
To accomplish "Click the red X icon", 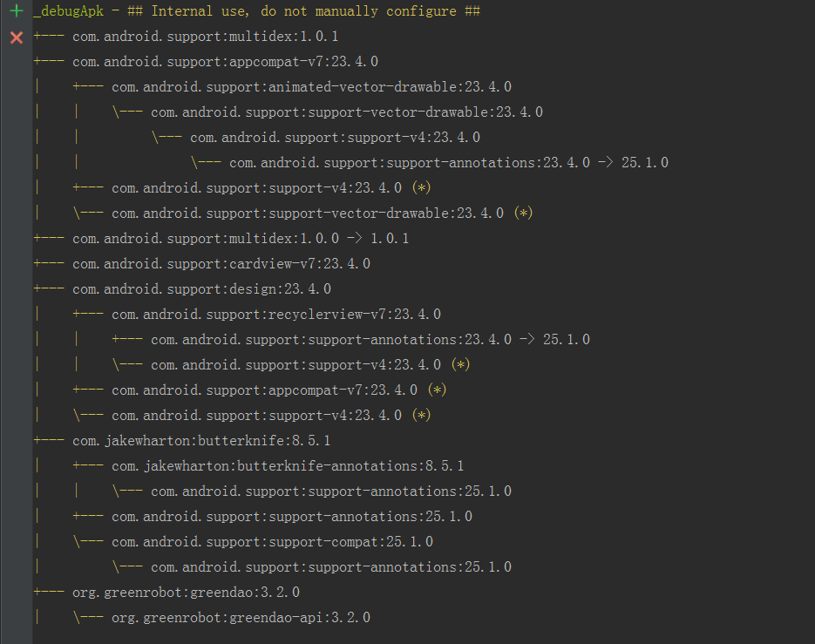I will (16, 37).
